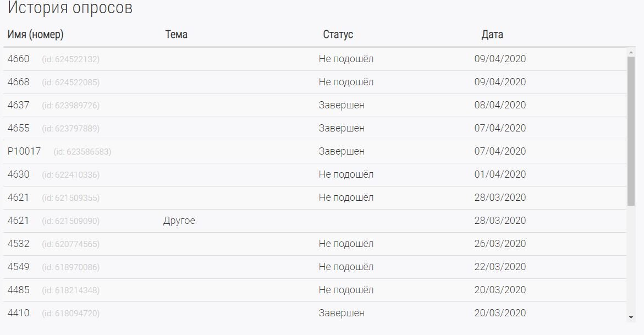Open survey entry 4532
The height and width of the screenshot is (335, 644).
pyautogui.click(x=19, y=244)
